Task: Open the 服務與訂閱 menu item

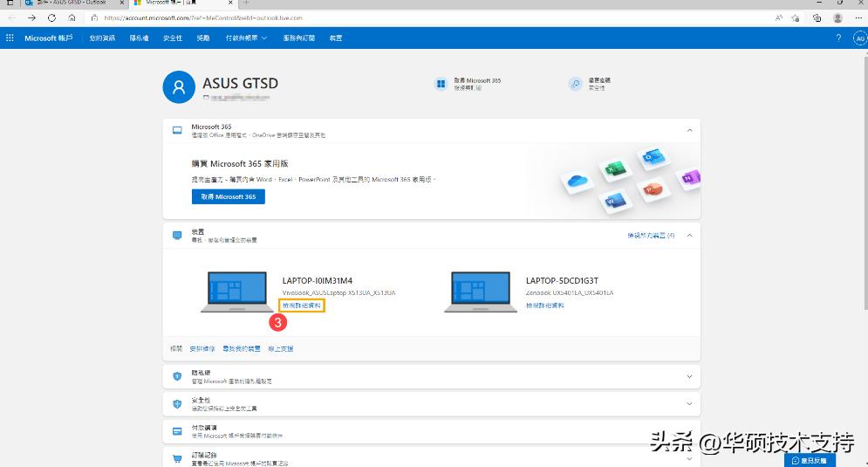Action: (299, 38)
